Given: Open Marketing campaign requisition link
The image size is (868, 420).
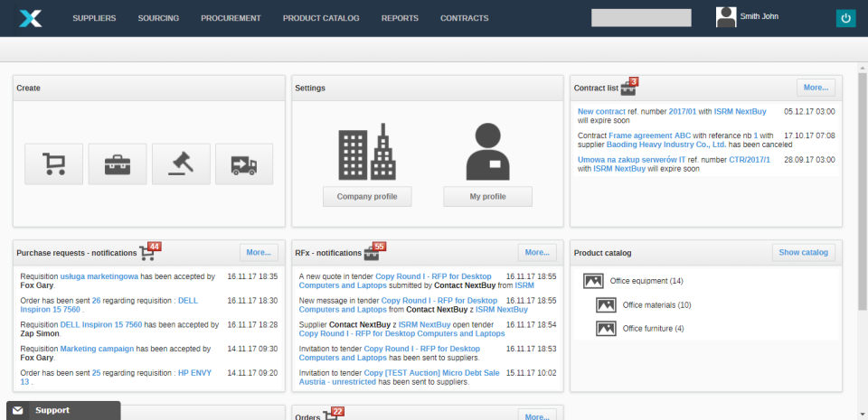Looking at the screenshot, I should coord(97,350).
